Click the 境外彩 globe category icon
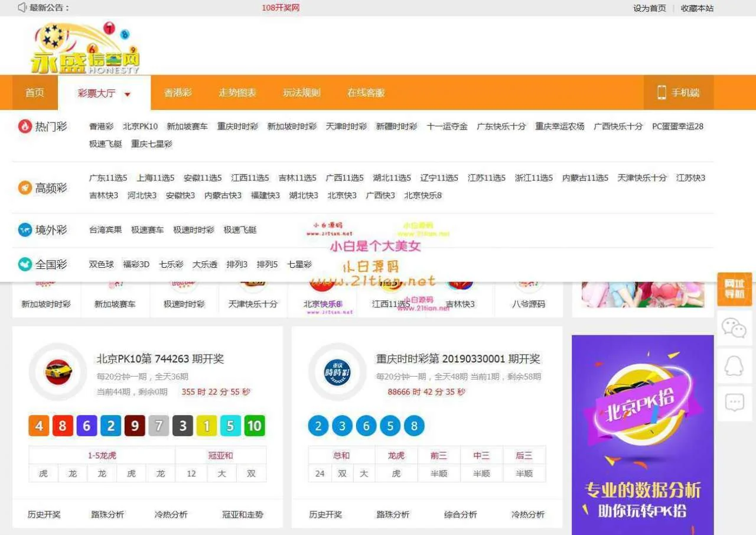Screen dimensions: 756x535 tap(25, 230)
